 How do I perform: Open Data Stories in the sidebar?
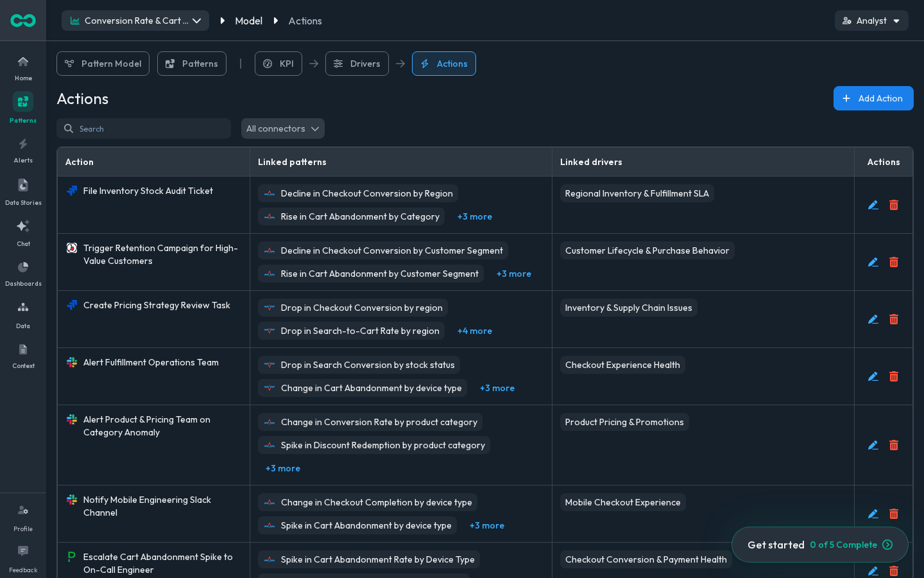23,191
